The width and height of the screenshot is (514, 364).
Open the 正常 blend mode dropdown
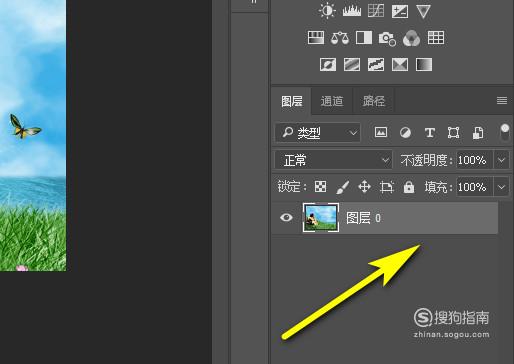click(333, 160)
